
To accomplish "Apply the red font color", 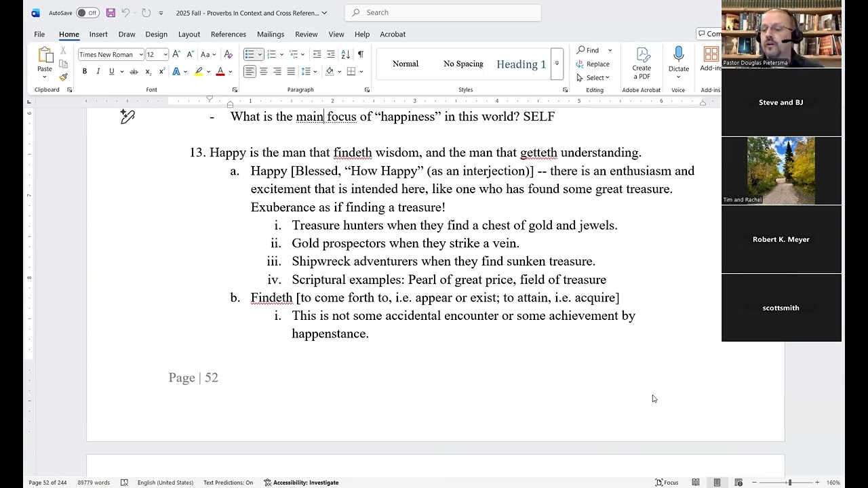I will click(x=220, y=71).
